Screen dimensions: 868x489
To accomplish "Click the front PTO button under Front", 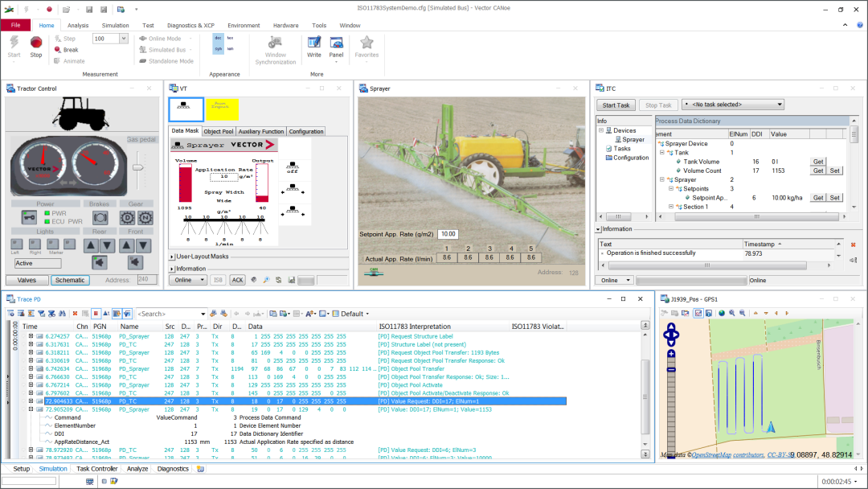I will [x=135, y=262].
